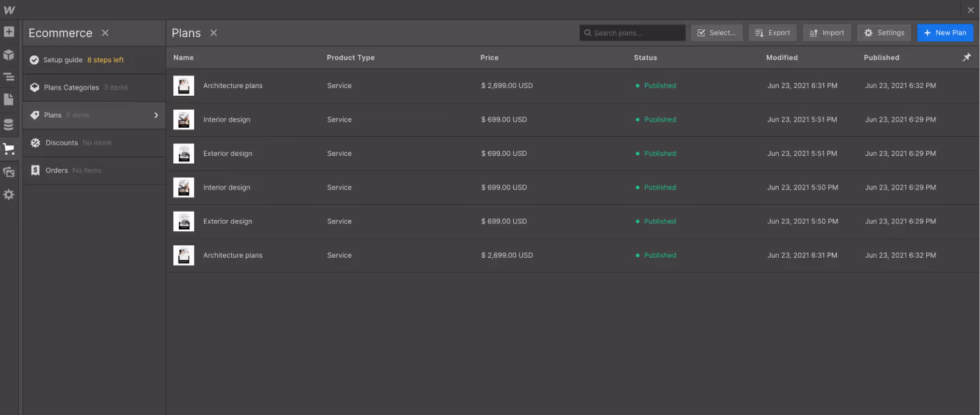Open the CMS Collections panel
This screenshot has width=980, height=415.
[9, 124]
